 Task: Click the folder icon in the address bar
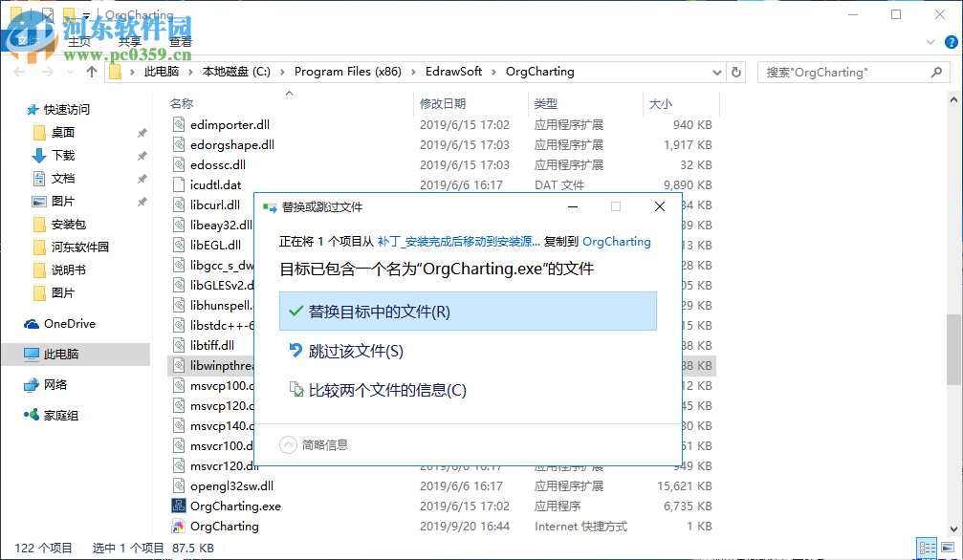[114, 71]
